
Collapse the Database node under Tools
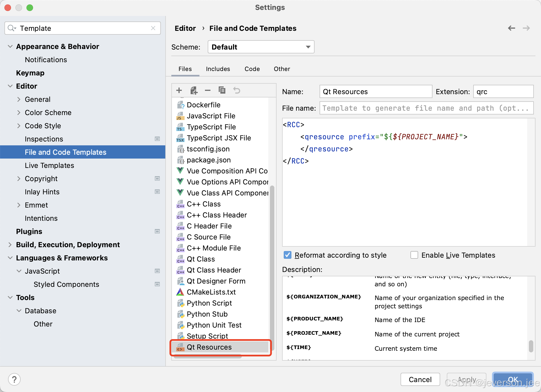(x=19, y=311)
